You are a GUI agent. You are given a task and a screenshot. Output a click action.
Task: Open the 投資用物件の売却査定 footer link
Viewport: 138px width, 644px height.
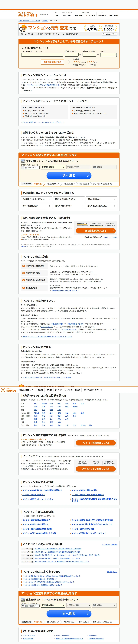[x=96, y=639]
